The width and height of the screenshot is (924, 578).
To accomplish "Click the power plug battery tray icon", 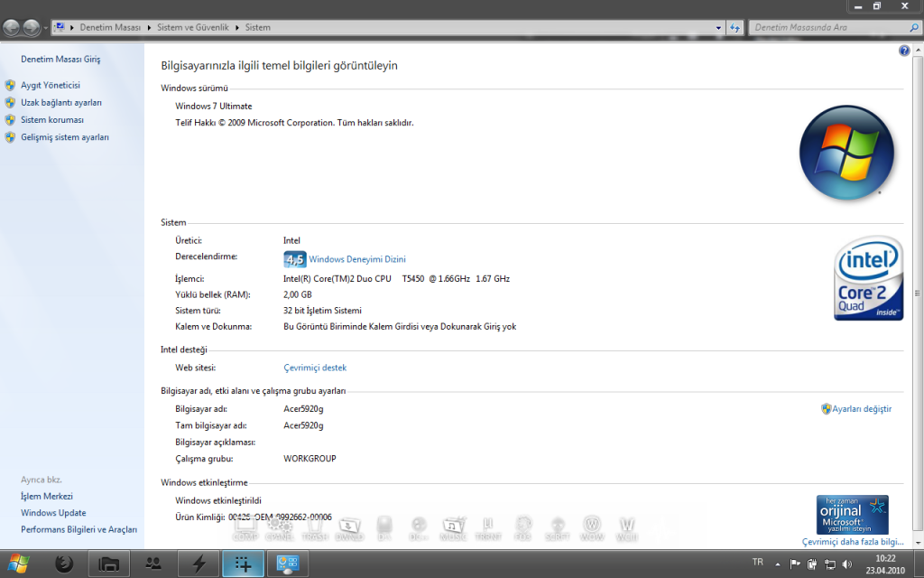I will pyautogui.click(x=812, y=564).
